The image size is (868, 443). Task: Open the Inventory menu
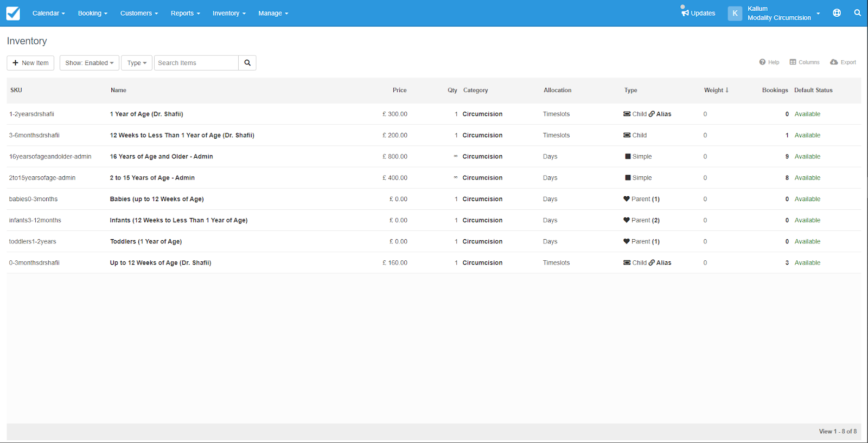229,13
